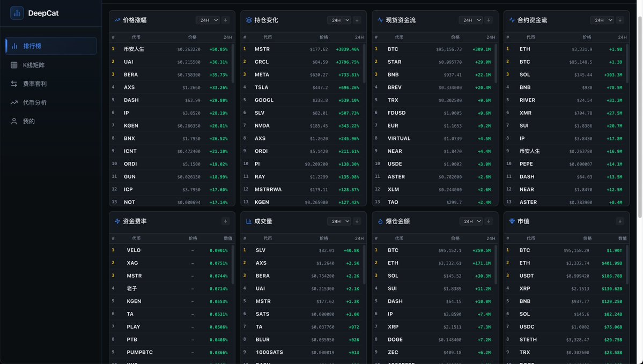Image resolution: width=643 pixels, height=364 pixels.
Task: Select ZEC row in 爆仓金额 panel
Action: point(433,353)
